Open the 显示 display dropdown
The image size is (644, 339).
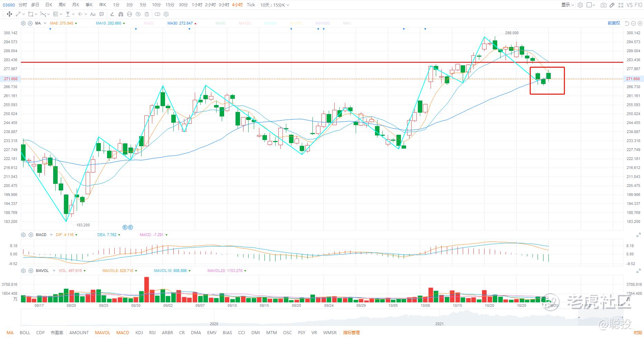567,5
